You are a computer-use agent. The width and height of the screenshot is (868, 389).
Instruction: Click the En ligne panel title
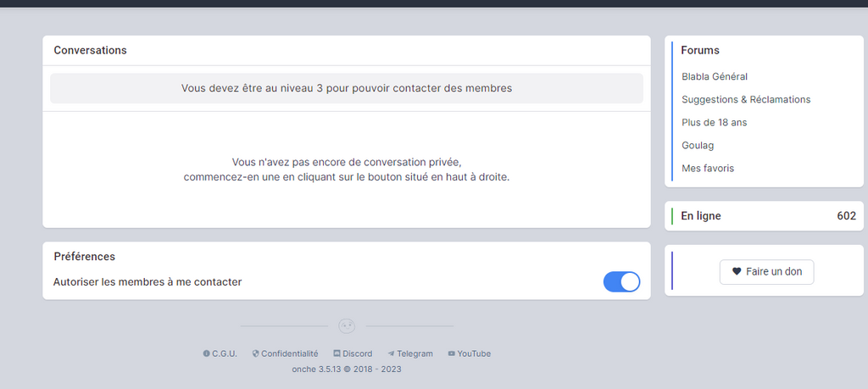[700, 216]
